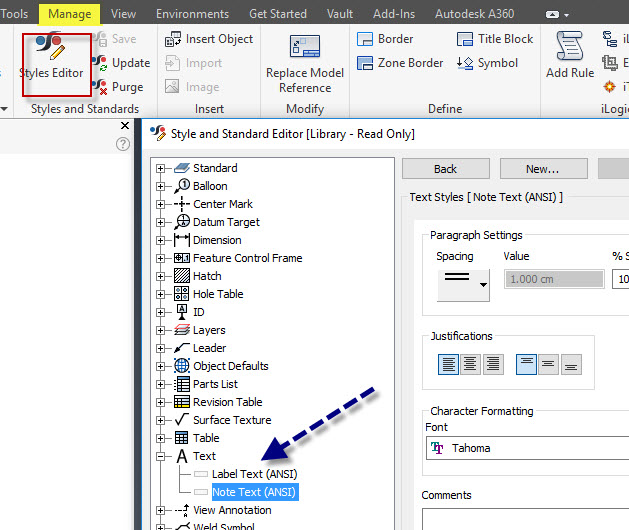Click the help question mark icon
Screen dimensions: 629x530
(123, 144)
